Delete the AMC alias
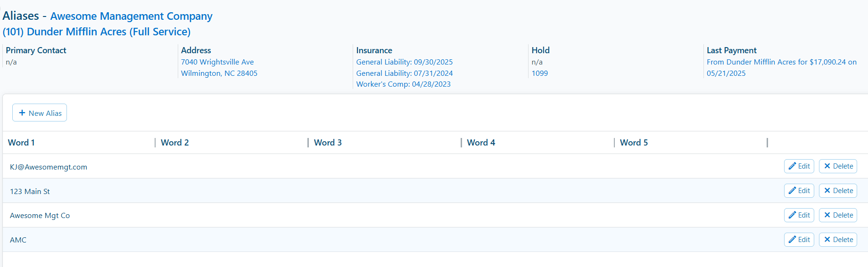Screen dimensions: 868x267 click(x=838, y=240)
